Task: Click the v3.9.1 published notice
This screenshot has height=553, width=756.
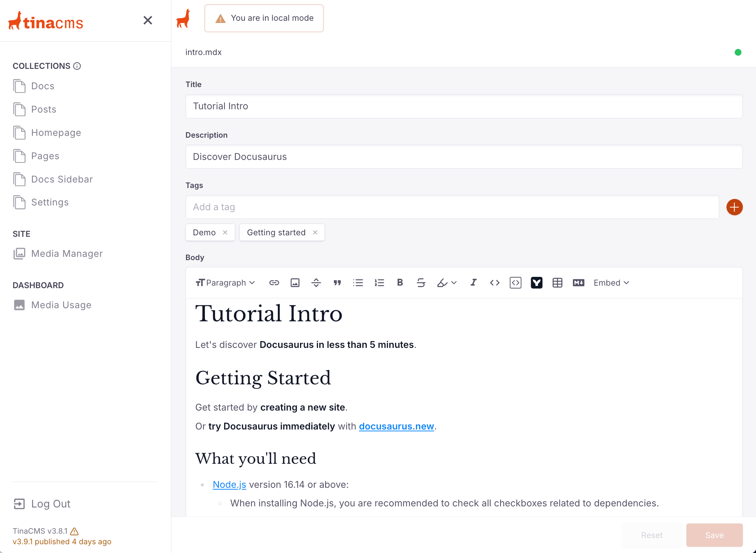Action: 62,542
